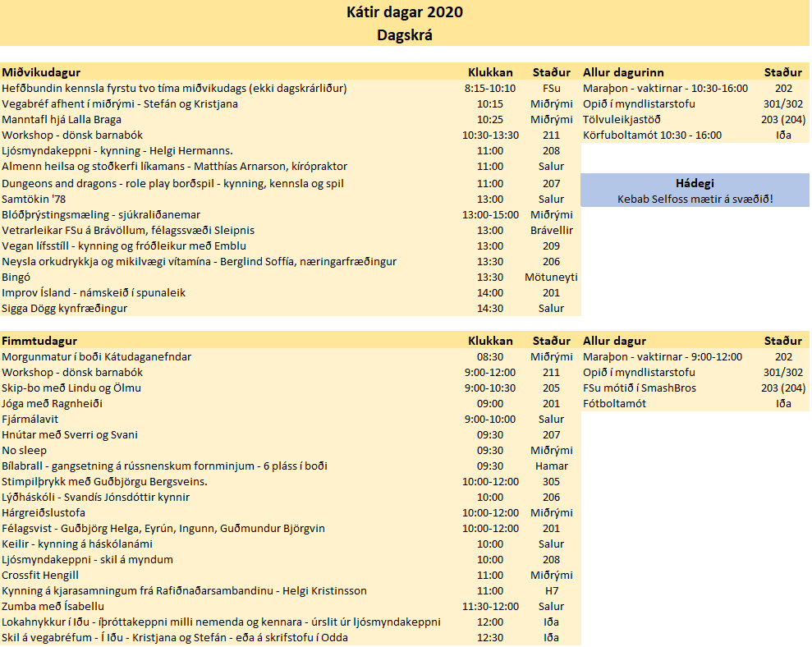
Task: Click 'Manntafl hjá Lalla Braga' entry
Action: pos(62,119)
